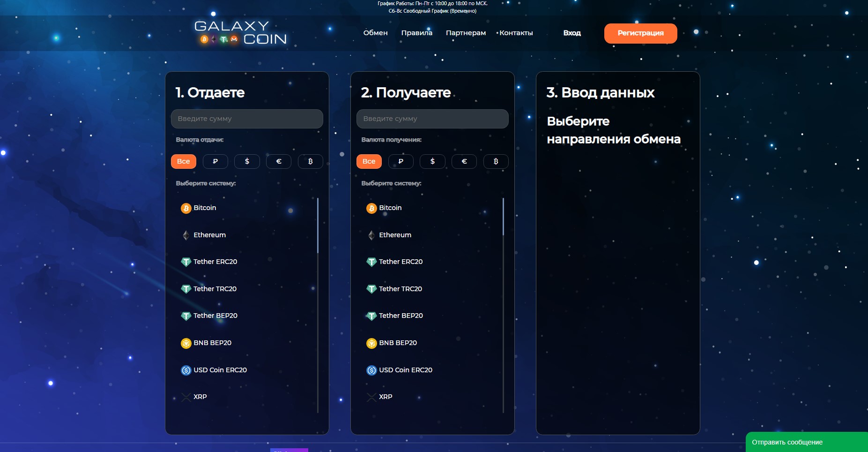Click Tether BEP20 icon in Получаете list
Viewport: 868px width, 452px height.
[x=371, y=316]
